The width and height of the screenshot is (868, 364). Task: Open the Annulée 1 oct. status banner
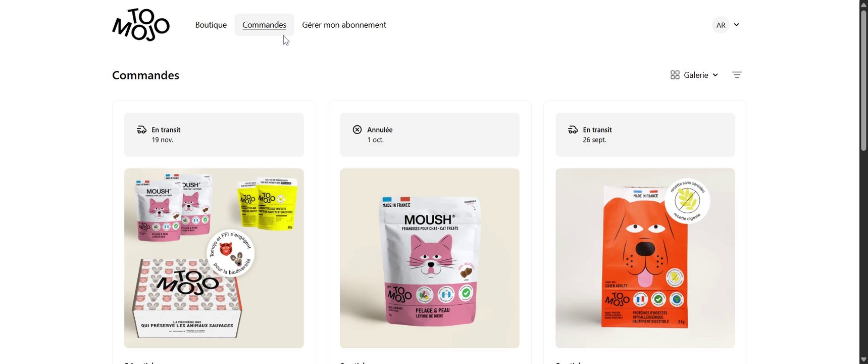point(430,134)
